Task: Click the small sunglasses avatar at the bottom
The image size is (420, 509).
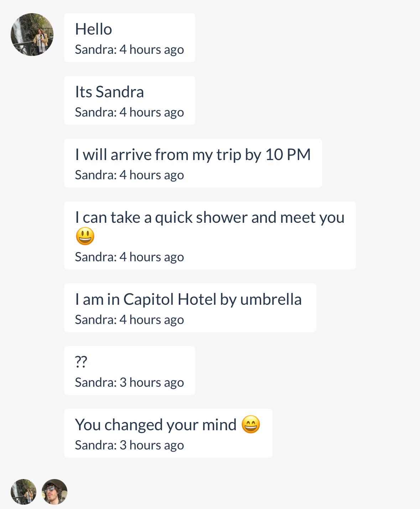Action: point(55,492)
